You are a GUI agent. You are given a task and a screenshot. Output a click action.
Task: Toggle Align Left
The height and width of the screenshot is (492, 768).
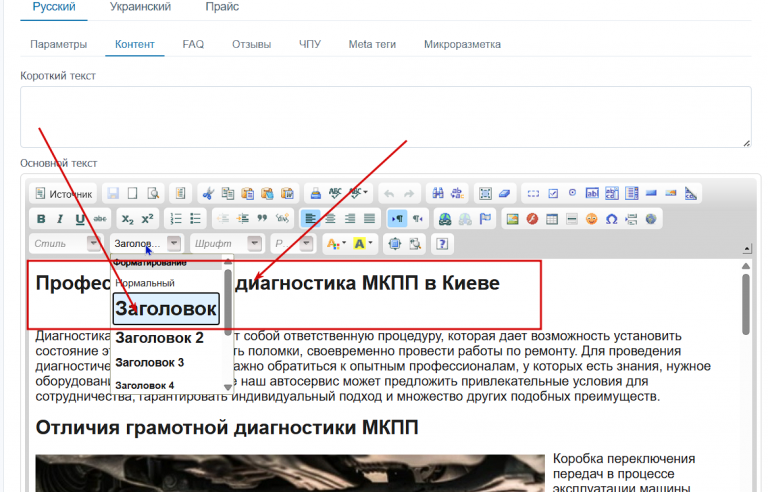(x=311, y=219)
